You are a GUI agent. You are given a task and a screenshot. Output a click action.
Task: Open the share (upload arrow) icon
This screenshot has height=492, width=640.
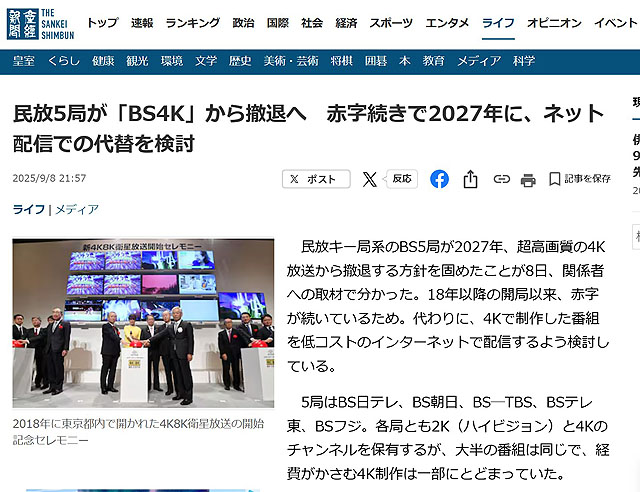[470, 179]
